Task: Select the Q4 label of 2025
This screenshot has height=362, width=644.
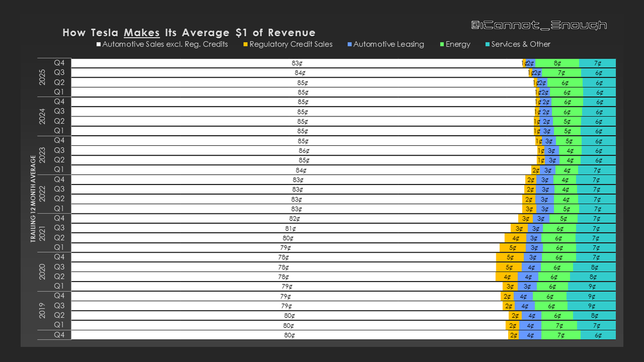Action: tap(60, 63)
